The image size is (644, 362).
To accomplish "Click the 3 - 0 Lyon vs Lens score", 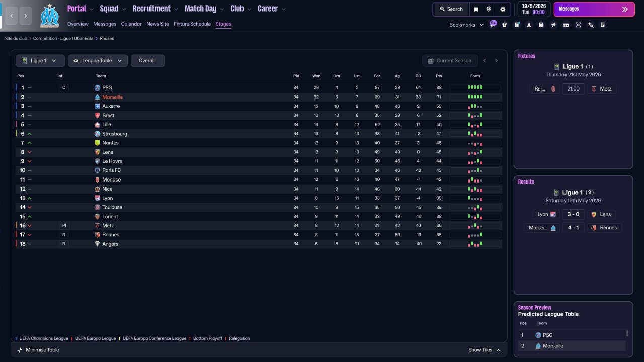I will click(x=573, y=214).
